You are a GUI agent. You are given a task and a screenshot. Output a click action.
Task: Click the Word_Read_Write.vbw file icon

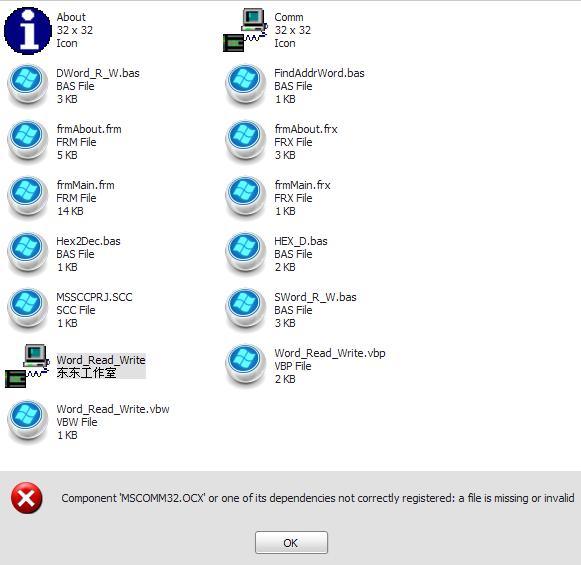click(x=28, y=421)
